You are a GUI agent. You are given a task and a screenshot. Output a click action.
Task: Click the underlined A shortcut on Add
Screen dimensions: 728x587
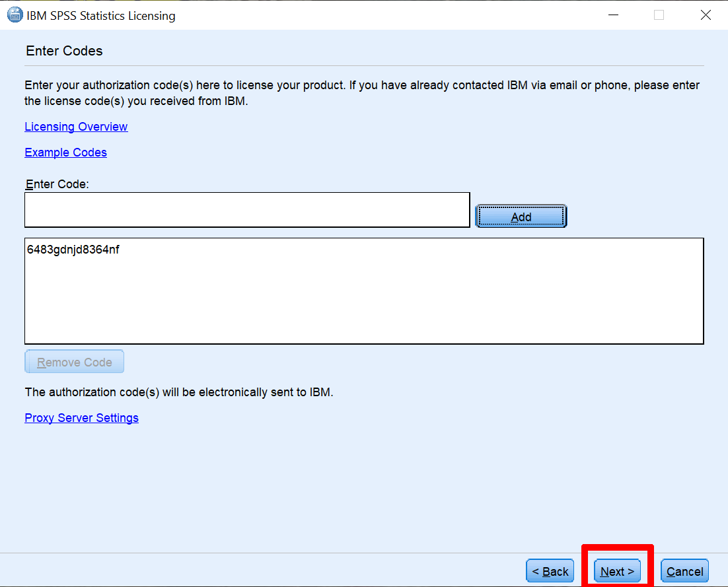point(516,216)
